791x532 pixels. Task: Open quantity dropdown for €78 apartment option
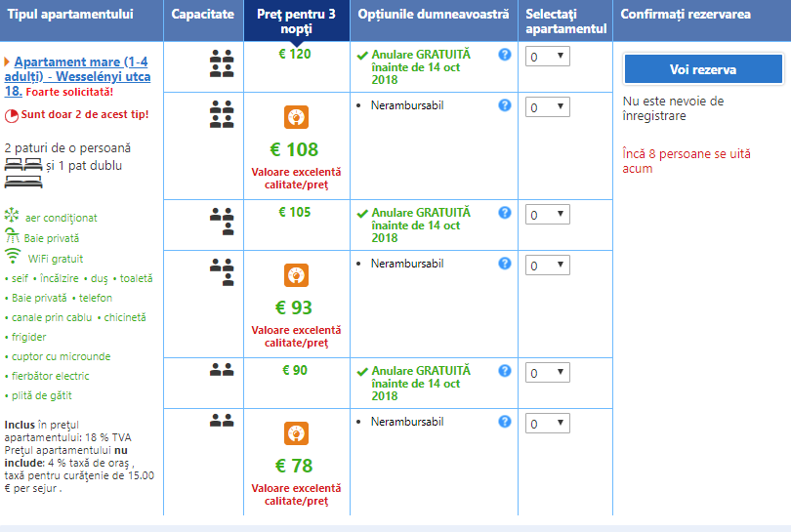548,424
